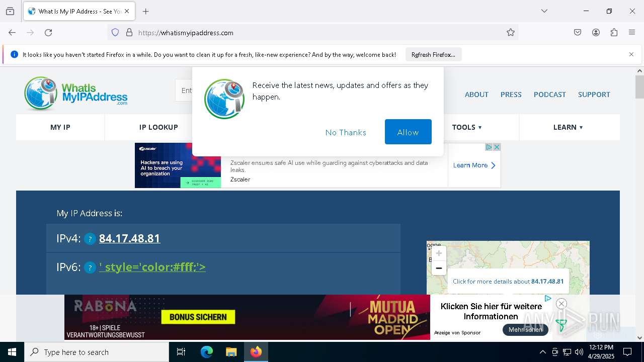Screen dimensions: 644x362
Task: Open tracking protection shield icon
Action: point(115,32)
